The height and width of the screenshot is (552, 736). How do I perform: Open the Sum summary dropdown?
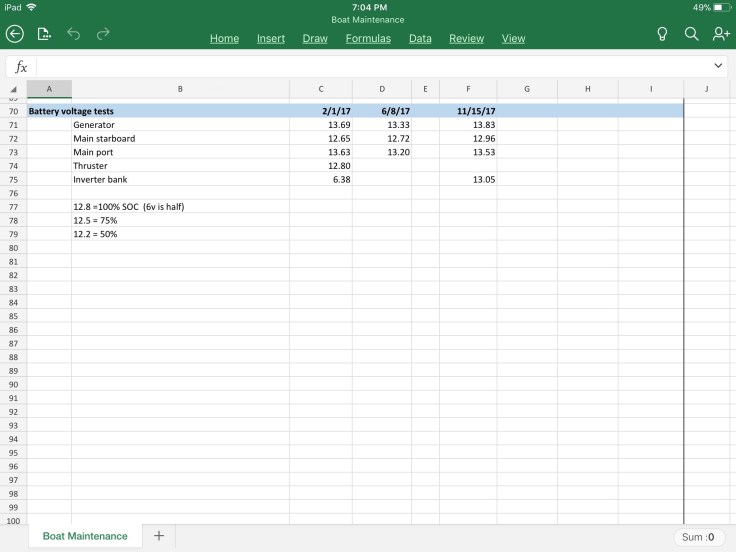click(697, 537)
